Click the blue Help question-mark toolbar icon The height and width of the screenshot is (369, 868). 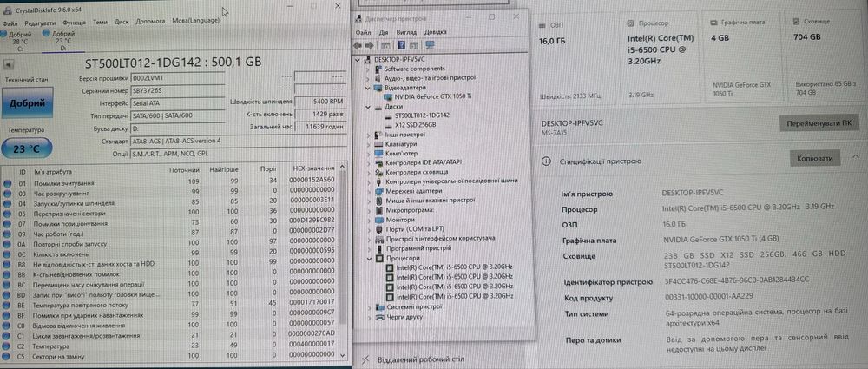coord(402,45)
